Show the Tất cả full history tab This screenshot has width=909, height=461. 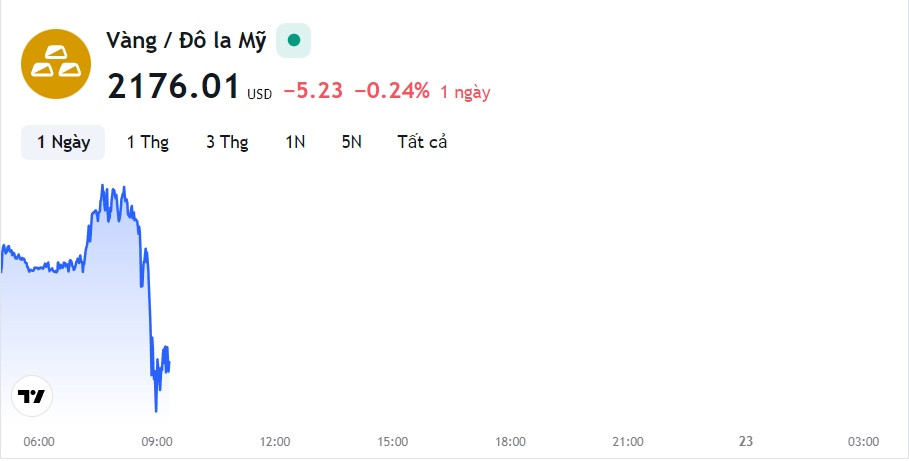(x=422, y=142)
